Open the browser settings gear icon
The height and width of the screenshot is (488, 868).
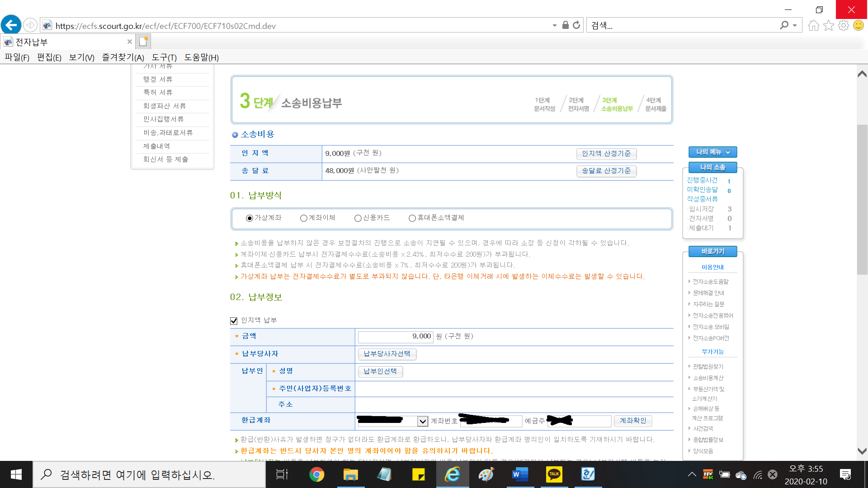point(843,26)
